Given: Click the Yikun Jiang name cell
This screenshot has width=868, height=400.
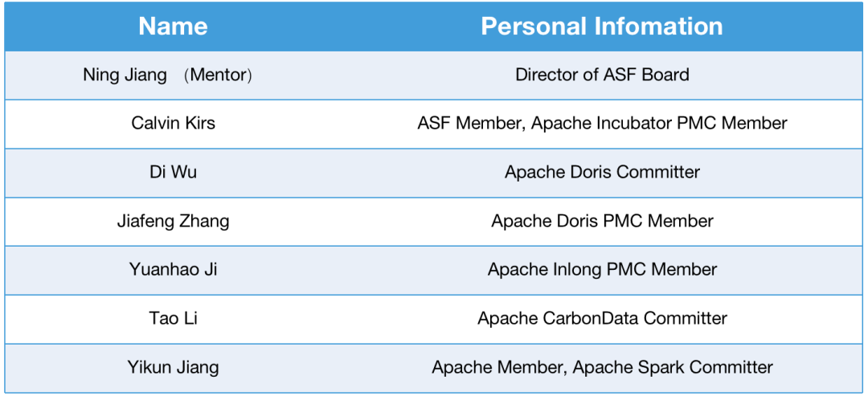Looking at the screenshot, I should [173, 367].
